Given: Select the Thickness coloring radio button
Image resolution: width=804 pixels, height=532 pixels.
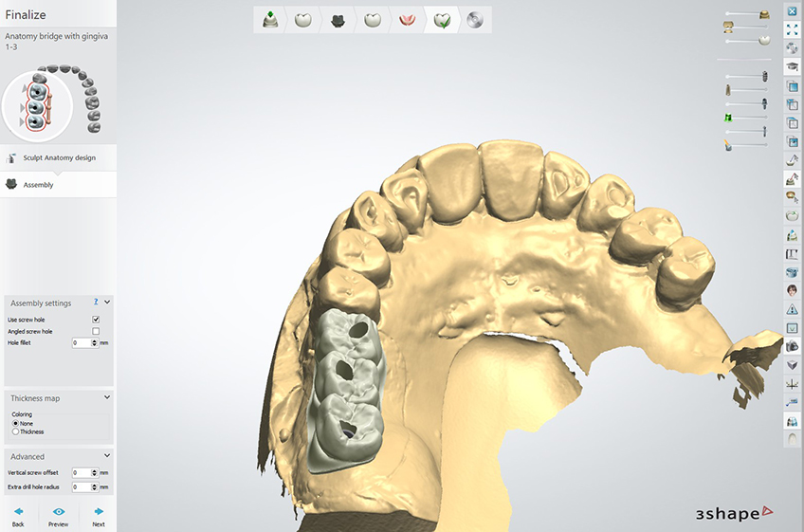Looking at the screenshot, I should click(x=15, y=431).
